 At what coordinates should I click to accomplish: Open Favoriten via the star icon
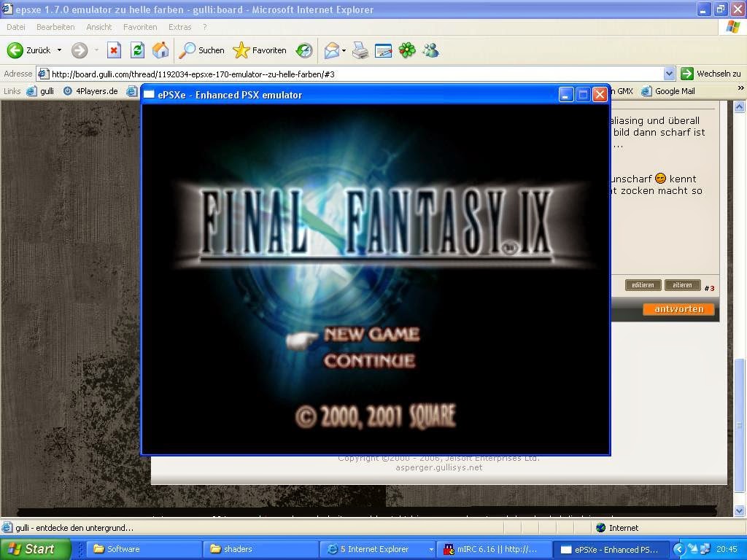pos(241,50)
